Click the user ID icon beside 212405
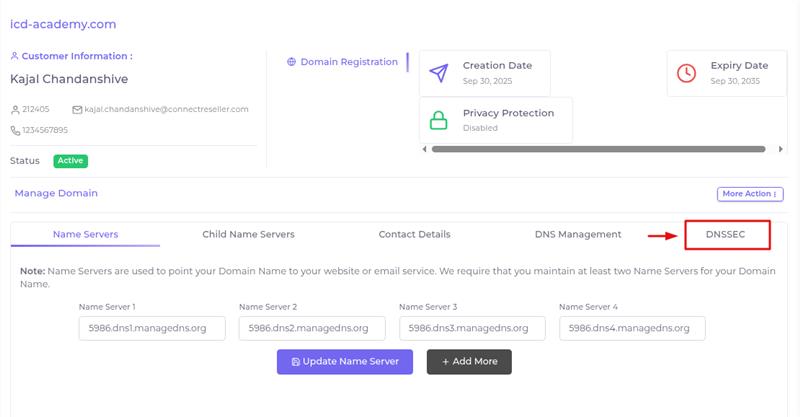 click(x=15, y=109)
